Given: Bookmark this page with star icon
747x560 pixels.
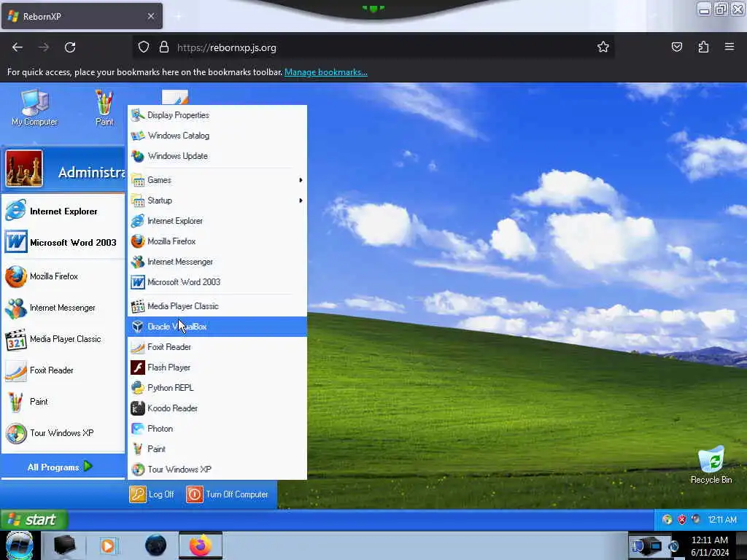Looking at the screenshot, I should pos(603,47).
